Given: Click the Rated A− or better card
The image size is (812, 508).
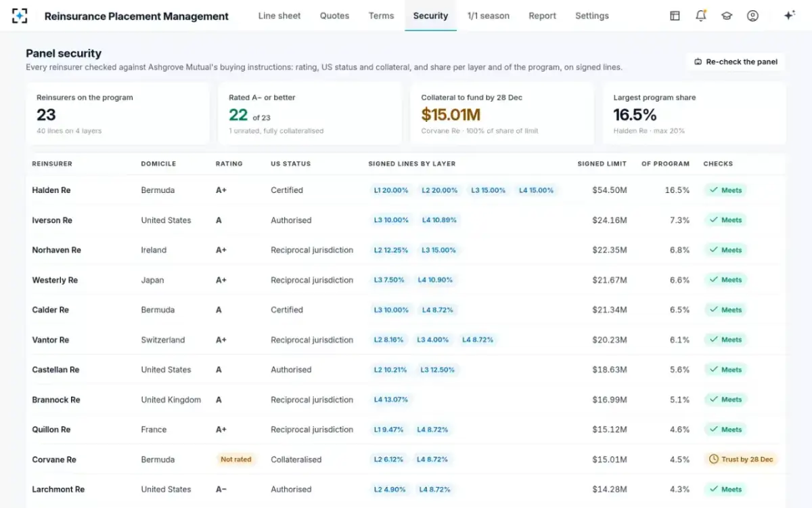Looking at the screenshot, I should click(x=310, y=113).
